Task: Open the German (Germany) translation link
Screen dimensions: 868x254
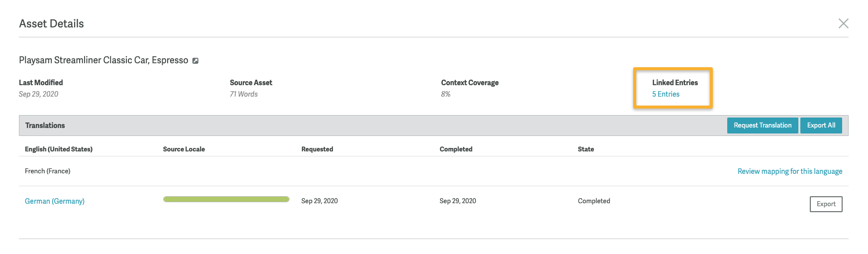Action: pyautogui.click(x=55, y=201)
